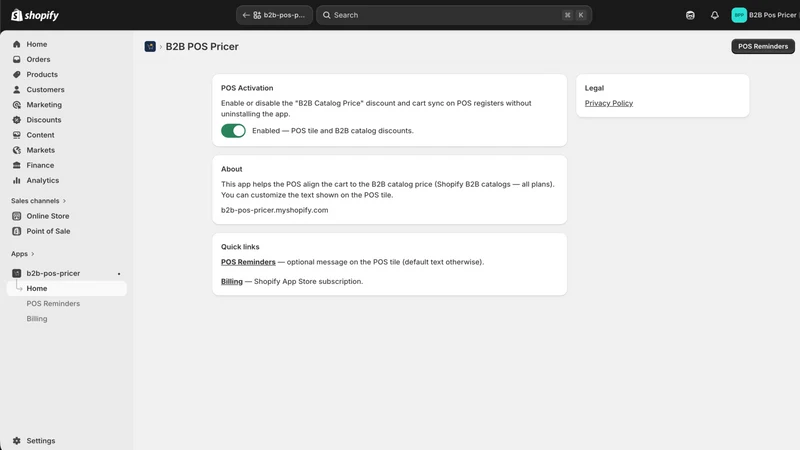Open Online Store channel

pos(67,216)
